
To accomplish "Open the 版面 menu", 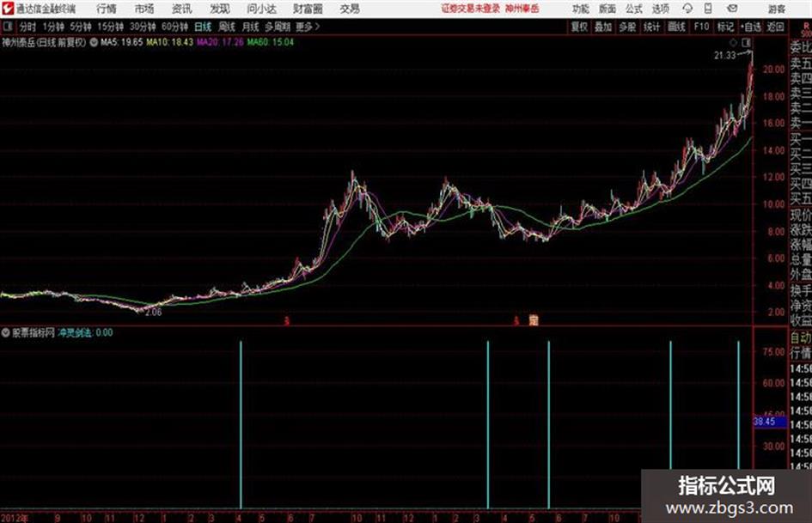I will [607, 9].
